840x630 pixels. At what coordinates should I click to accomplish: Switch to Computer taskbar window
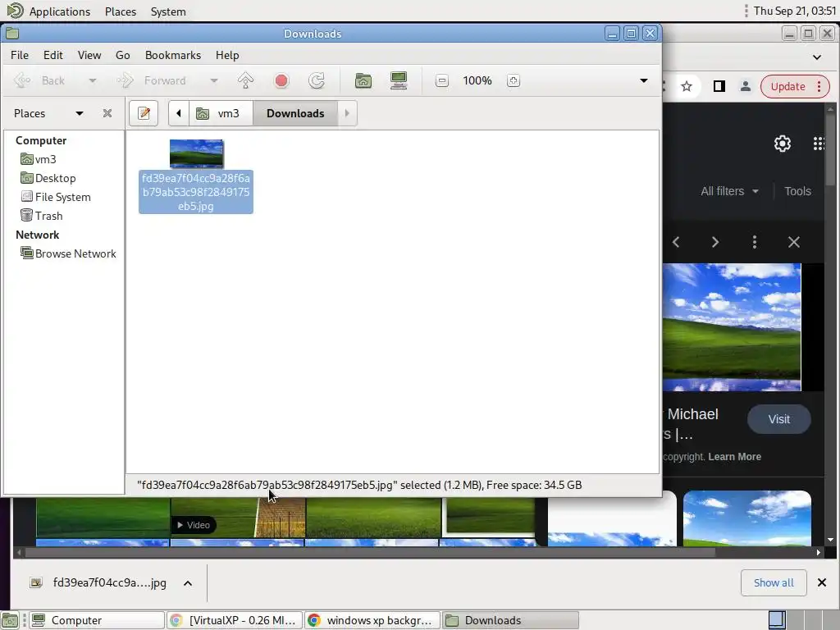97,620
